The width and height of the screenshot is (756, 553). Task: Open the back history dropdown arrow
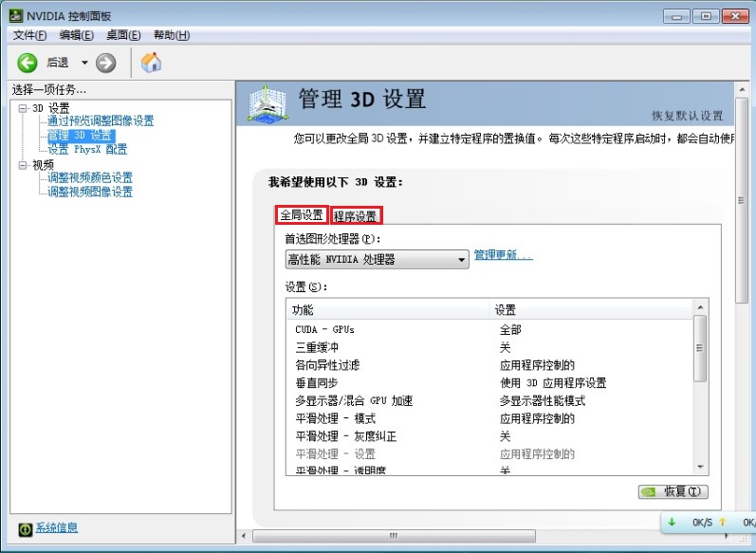pos(84,63)
